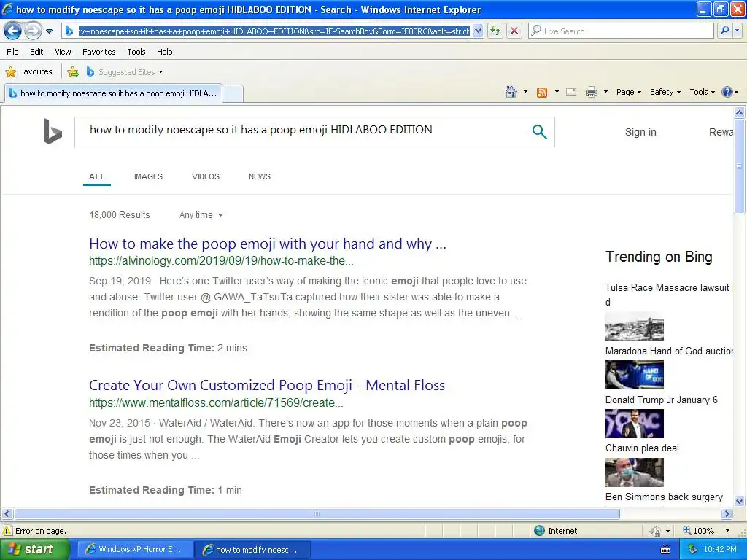The height and width of the screenshot is (560, 747).
Task: Expand the Home button dropdown arrow
Action: pos(525,92)
